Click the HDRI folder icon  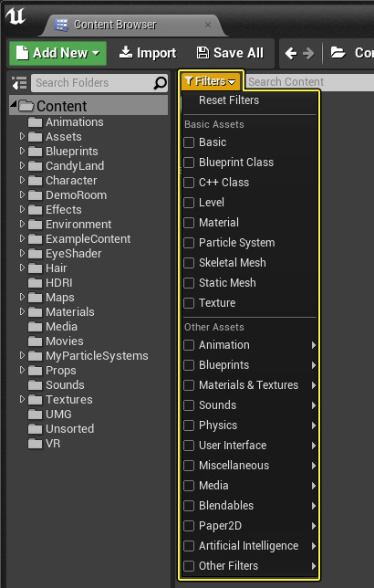(36, 283)
